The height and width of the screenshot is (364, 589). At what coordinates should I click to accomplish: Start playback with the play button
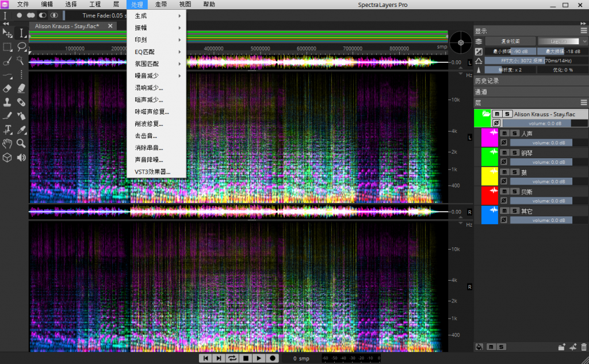(x=259, y=358)
